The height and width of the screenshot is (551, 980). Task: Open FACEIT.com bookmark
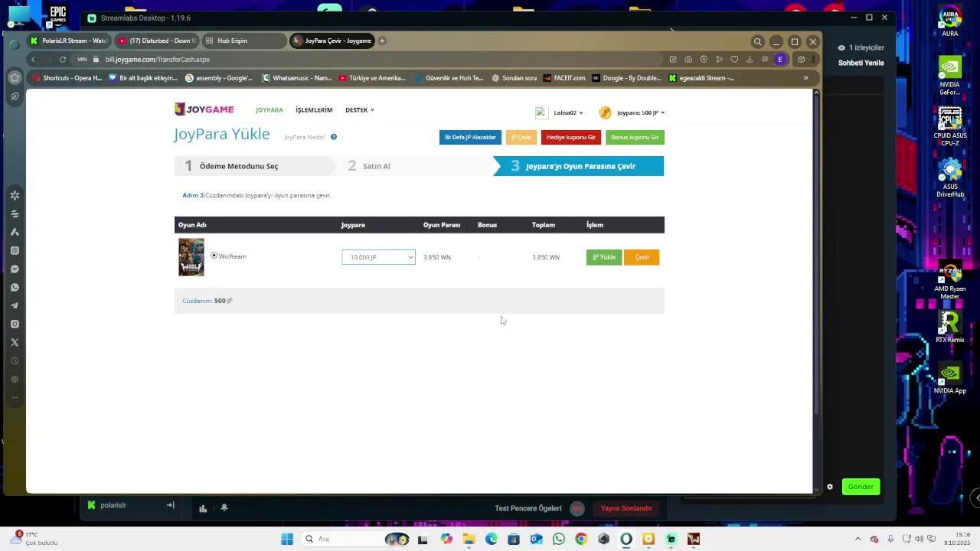(564, 77)
